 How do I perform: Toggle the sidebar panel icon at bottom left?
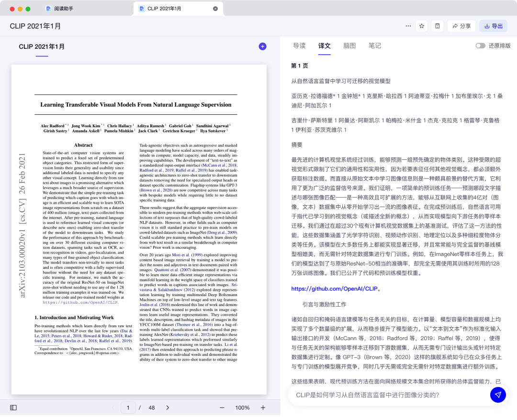click(x=13, y=408)
